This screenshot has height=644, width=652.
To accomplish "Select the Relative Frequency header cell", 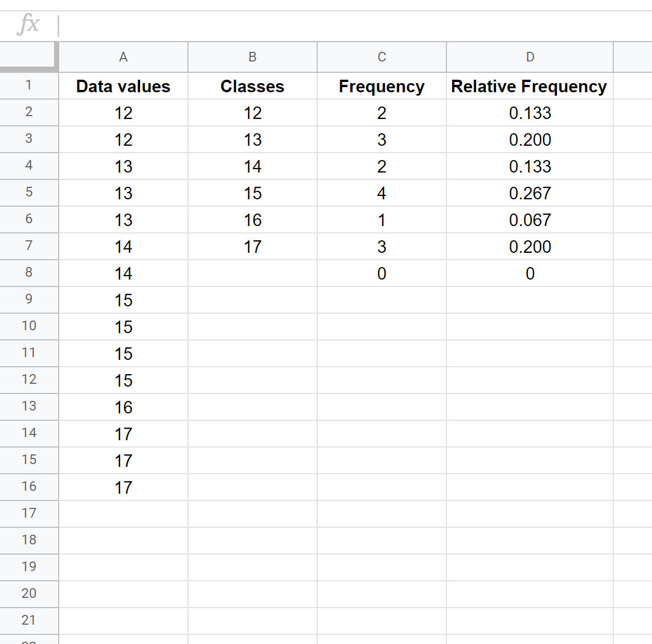I will (x=530, y=86).
